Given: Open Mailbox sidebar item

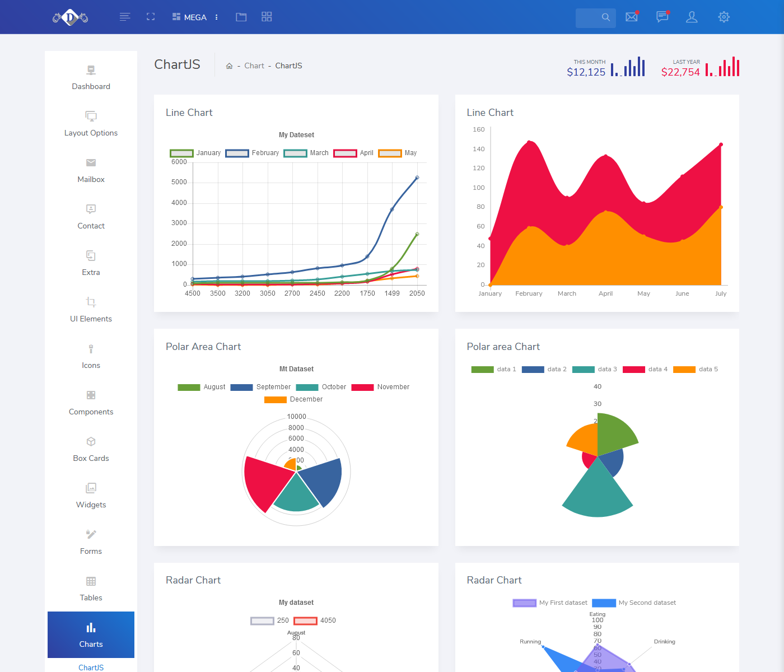Looking at the screenshot, I should point(91,170).
